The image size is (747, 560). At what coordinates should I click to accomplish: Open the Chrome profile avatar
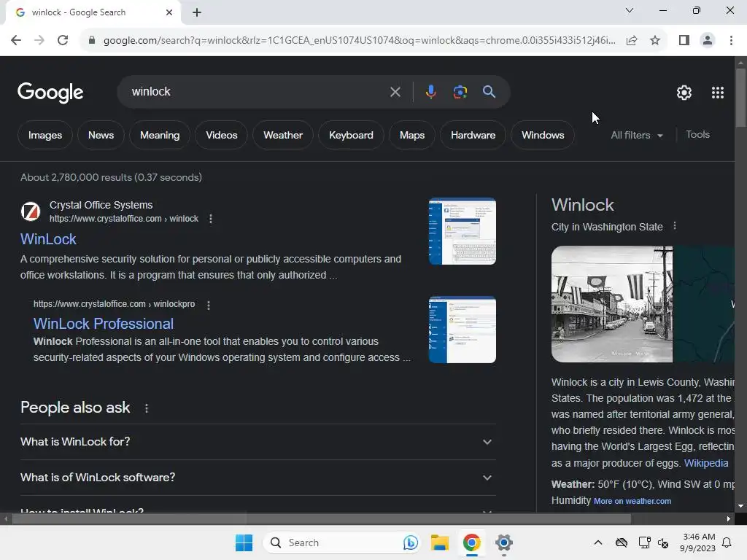(x=708, y=41)
